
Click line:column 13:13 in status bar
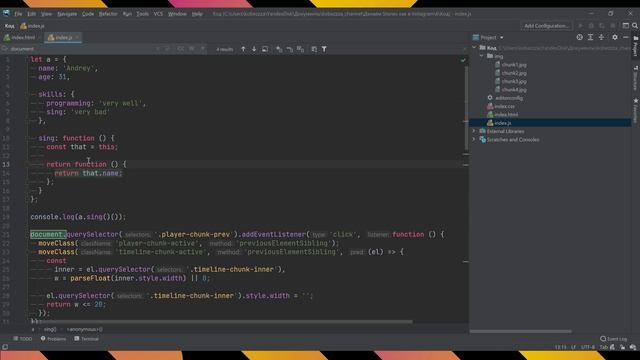pos(560,347)
